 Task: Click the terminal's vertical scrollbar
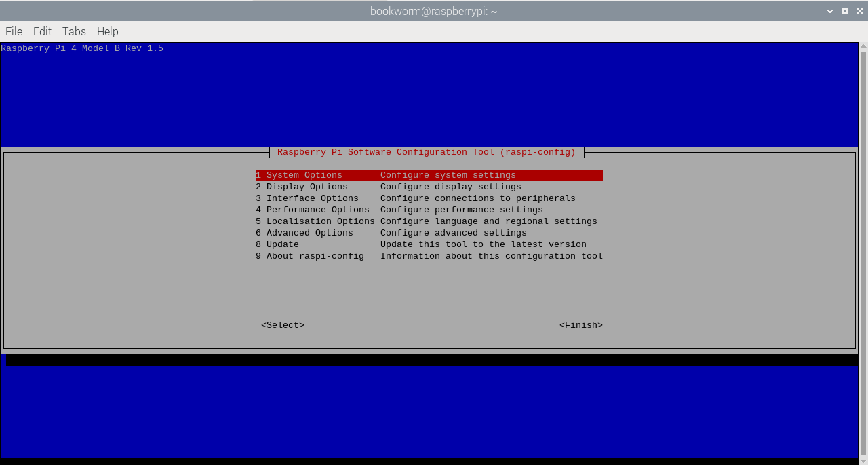863,251
